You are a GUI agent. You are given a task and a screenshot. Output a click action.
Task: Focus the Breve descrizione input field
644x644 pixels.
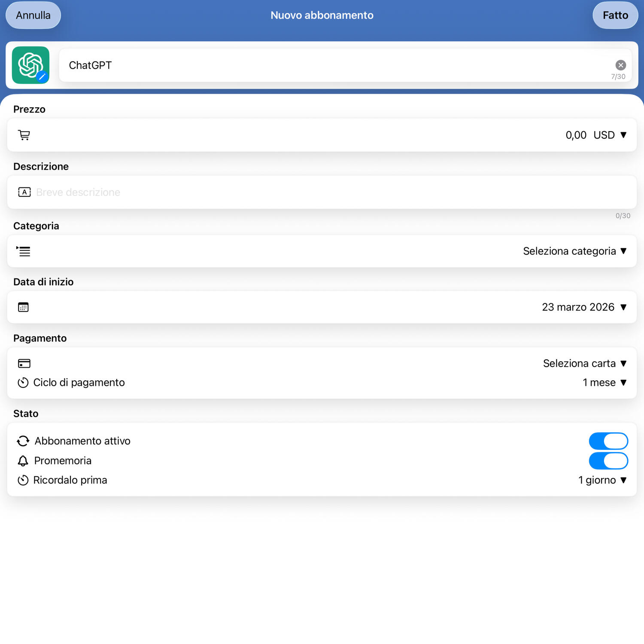point(301,192)
